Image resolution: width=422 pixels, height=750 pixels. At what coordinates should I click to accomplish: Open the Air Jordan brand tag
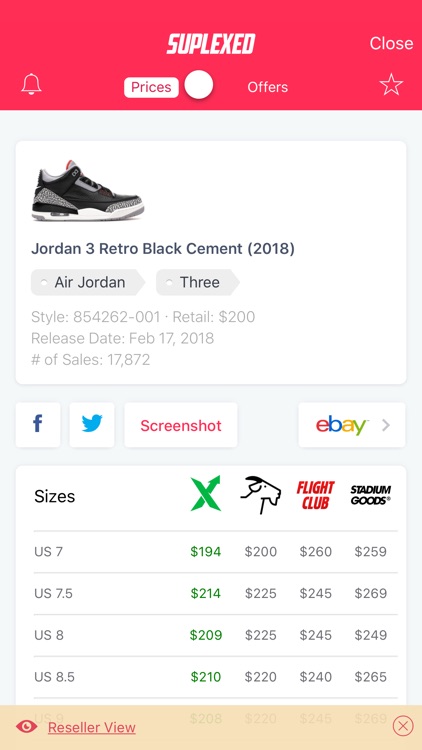(88, 282)
